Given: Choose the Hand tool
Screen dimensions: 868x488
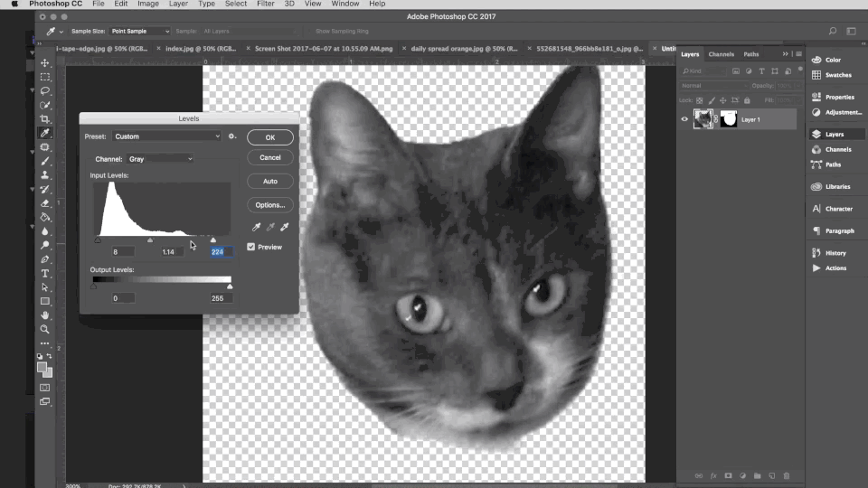Looking at the screenshot, I should 45,314.
